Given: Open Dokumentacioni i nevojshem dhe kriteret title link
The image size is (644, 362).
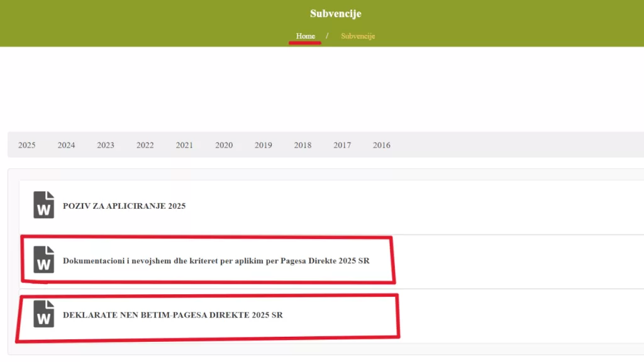Looking at the screenshot, I should (216, 261).
